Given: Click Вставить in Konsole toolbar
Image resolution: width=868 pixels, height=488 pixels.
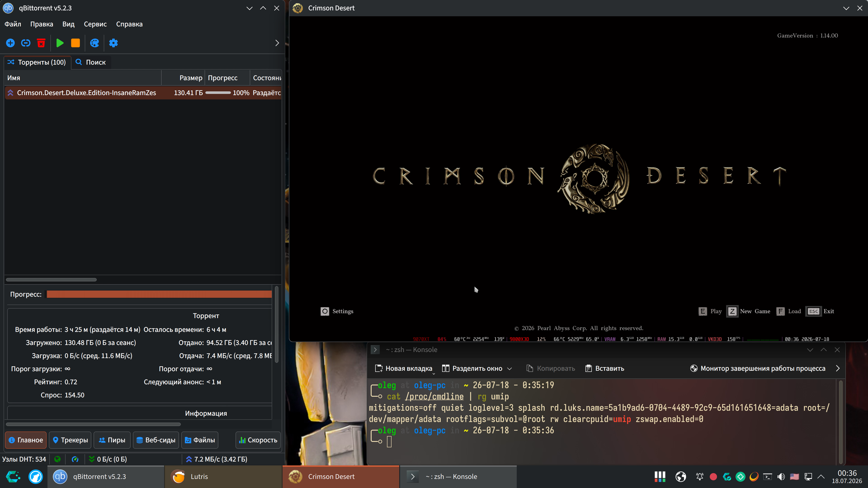Looking at the screenshot, I should [x=605, y=368].
